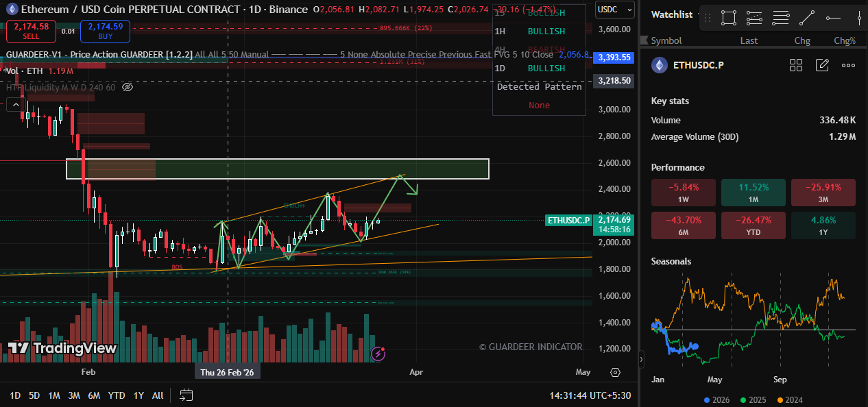The height and width of the screenshot is (407, 868).
Task: Toggle the three-dot options for ETHUSDC.P
Action: [848, 65]
